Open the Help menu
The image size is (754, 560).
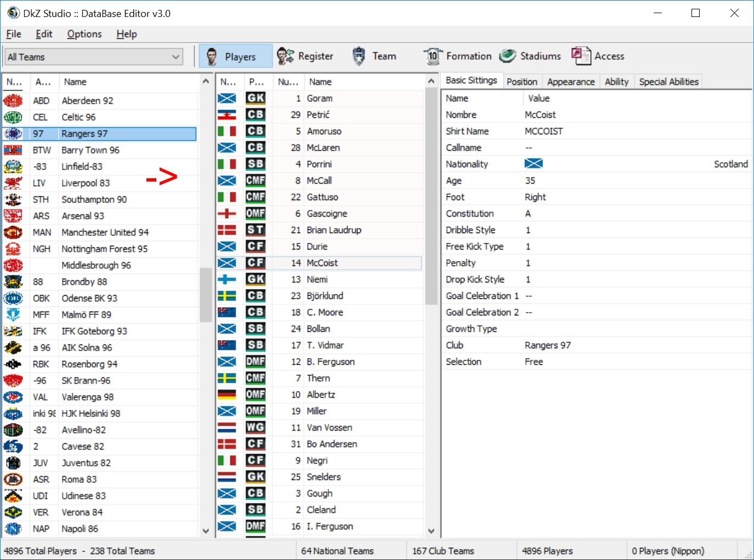(x=127, y=34)
